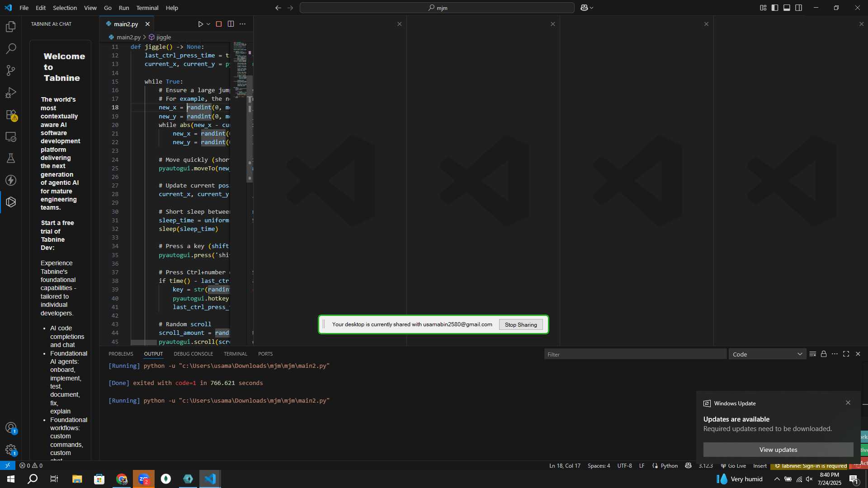Open Chrome from the taskbar
The image size is (868, 488).
122,479
